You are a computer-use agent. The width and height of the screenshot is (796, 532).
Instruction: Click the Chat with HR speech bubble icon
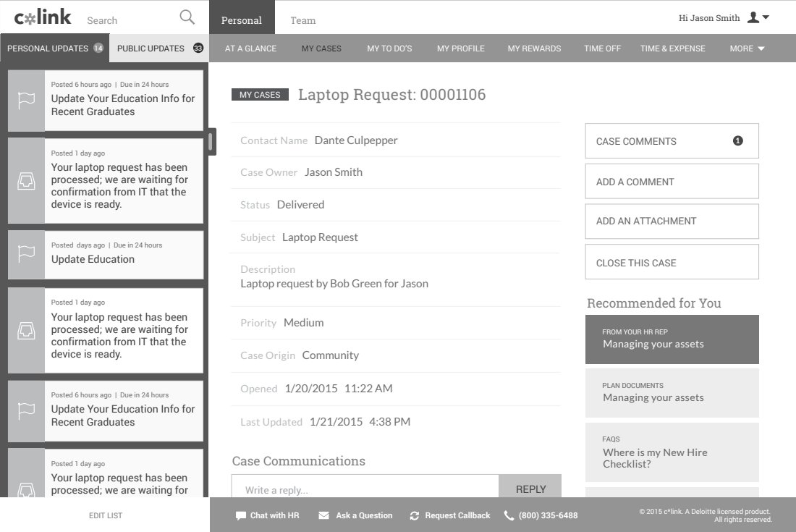(241, 515)
